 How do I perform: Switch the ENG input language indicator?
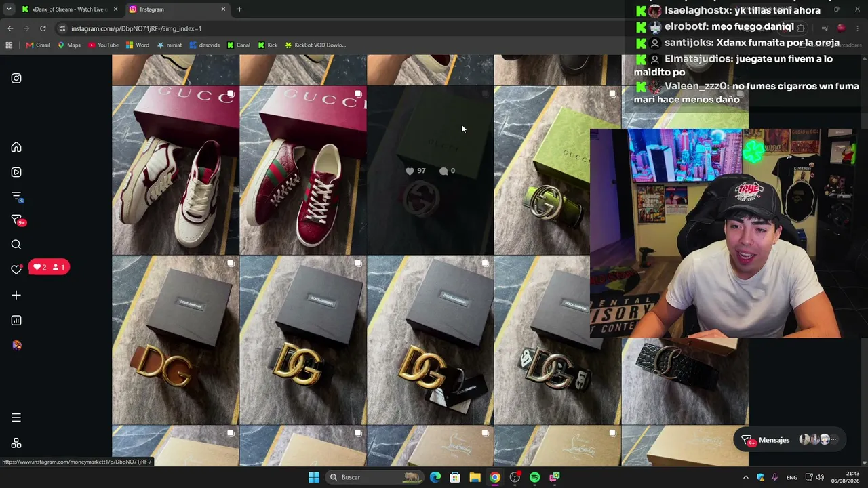tap(792, 477)
